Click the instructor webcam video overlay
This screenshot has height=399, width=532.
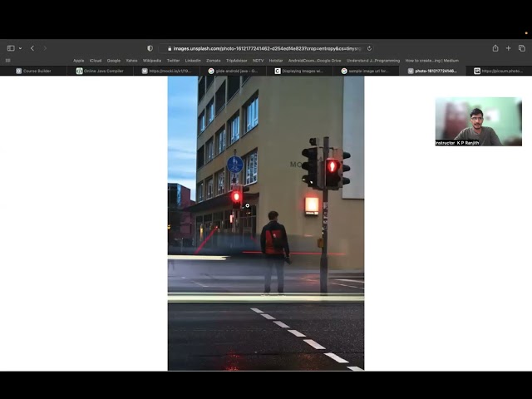tap(479, 121)
